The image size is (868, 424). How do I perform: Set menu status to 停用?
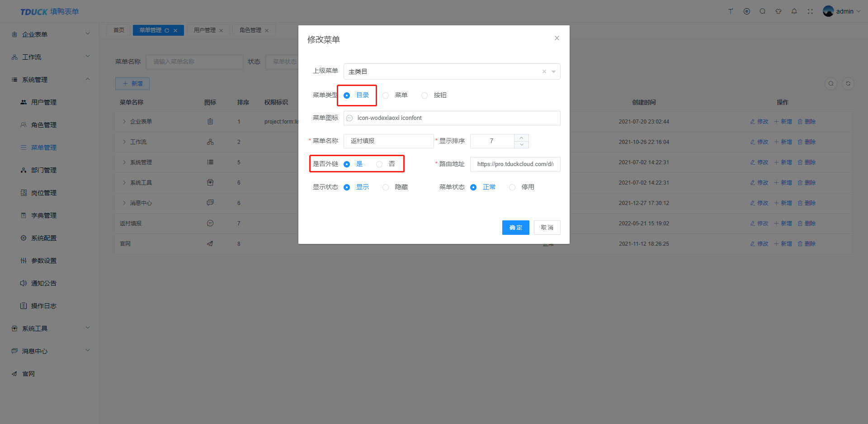[x=512, y=187]
